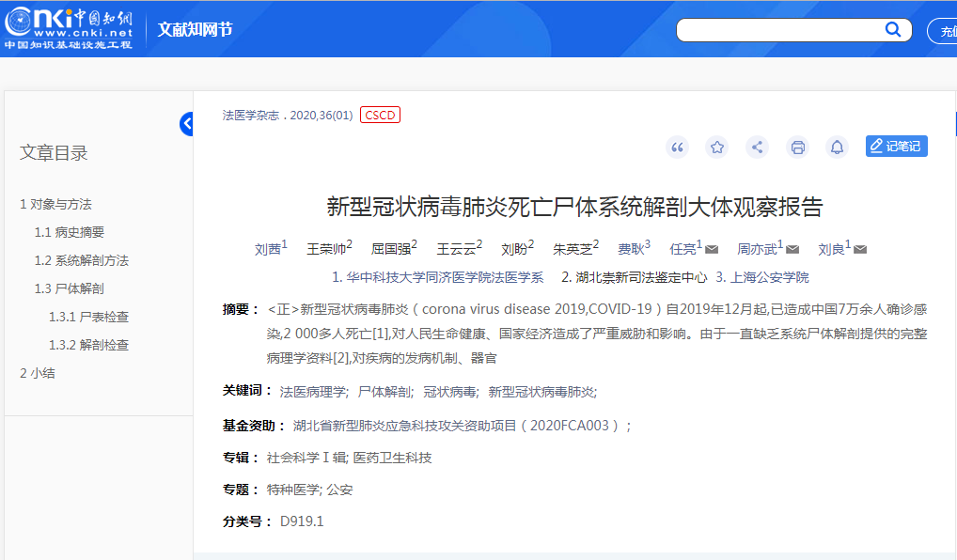Click the mail icon next to 刘良

pos(860,250)
